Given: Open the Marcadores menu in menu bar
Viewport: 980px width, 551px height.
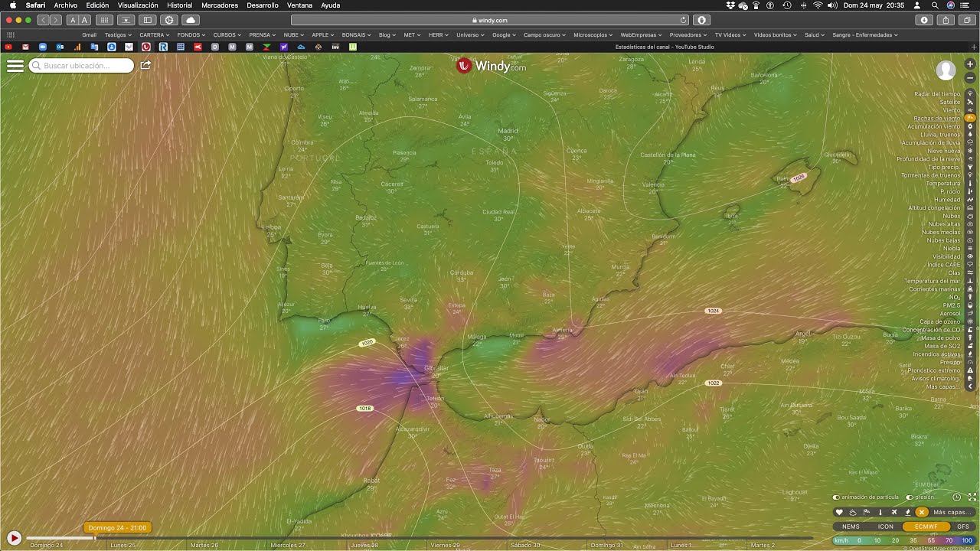Looking at the screenshot, I should (x=219, y=5).
